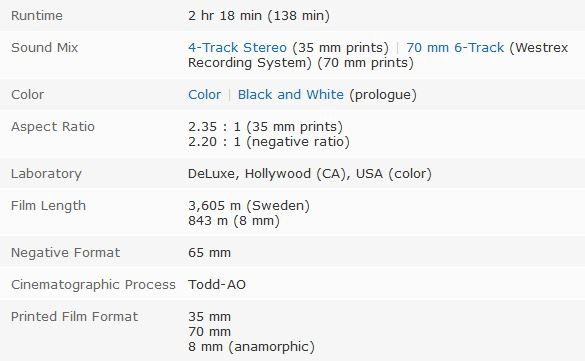Select the 65 mm negative format value
This screenshot has width=585, height=363.
click(209, 253)
